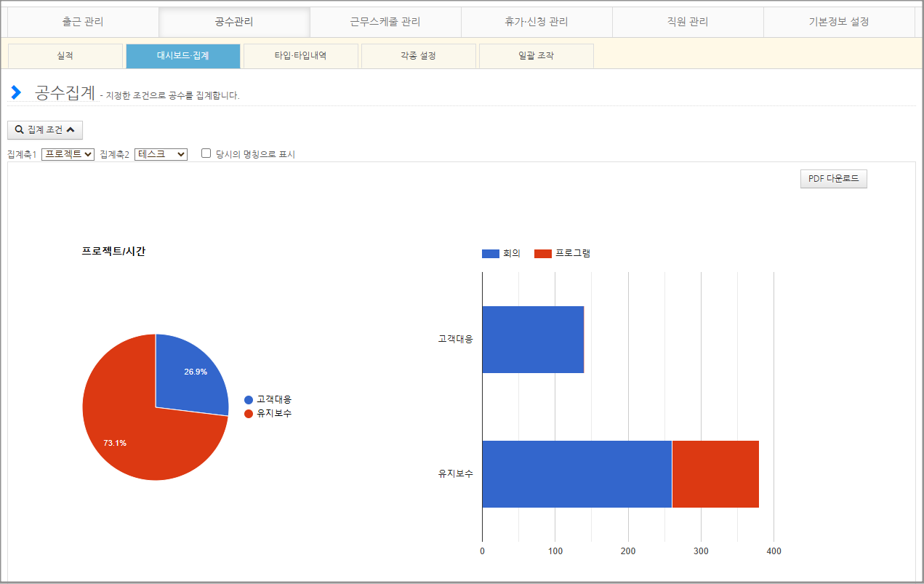Click the blue 회의 legend swatch
The image size is (924, 584).
[491, 254]
